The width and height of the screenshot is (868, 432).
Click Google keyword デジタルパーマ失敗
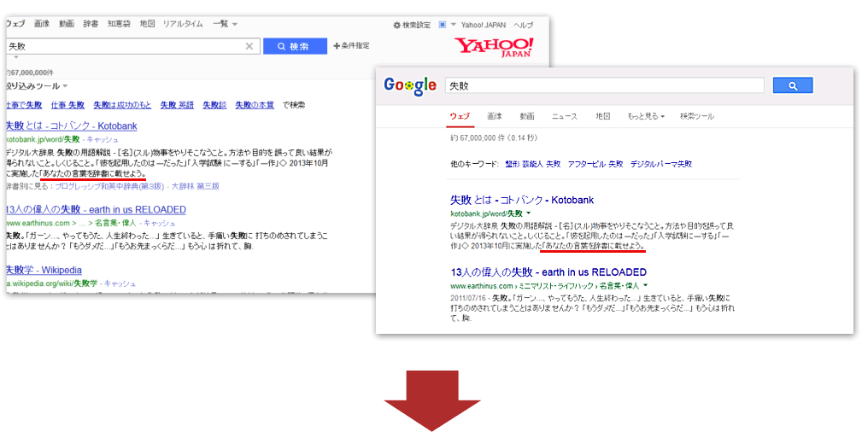click(x=661, y=164)
